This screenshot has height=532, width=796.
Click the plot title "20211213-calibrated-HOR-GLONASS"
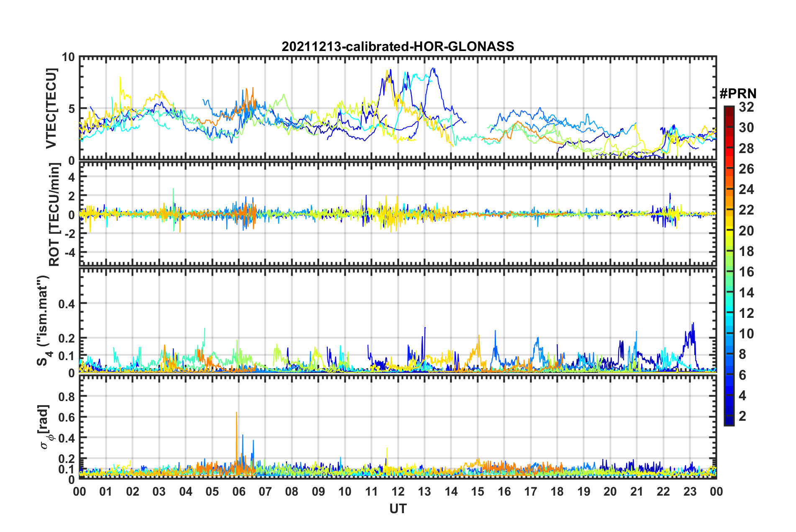[x=398, y=46]
